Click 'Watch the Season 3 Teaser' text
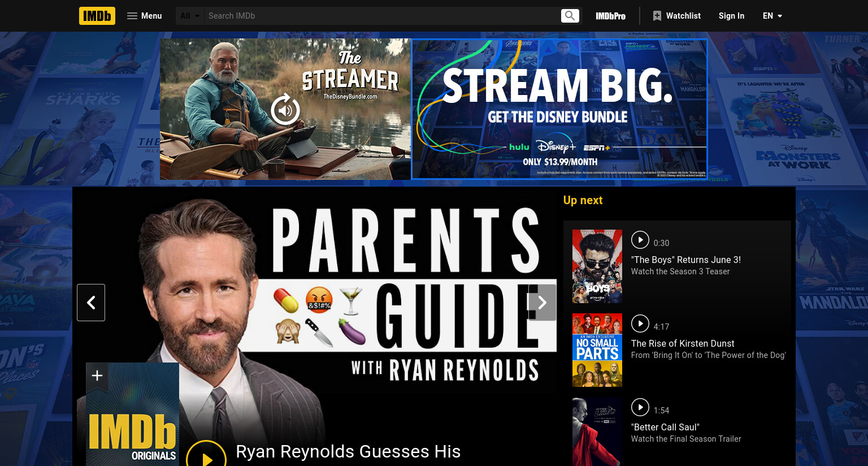Screen dimensions: 868x466 [x=680, y=271]
